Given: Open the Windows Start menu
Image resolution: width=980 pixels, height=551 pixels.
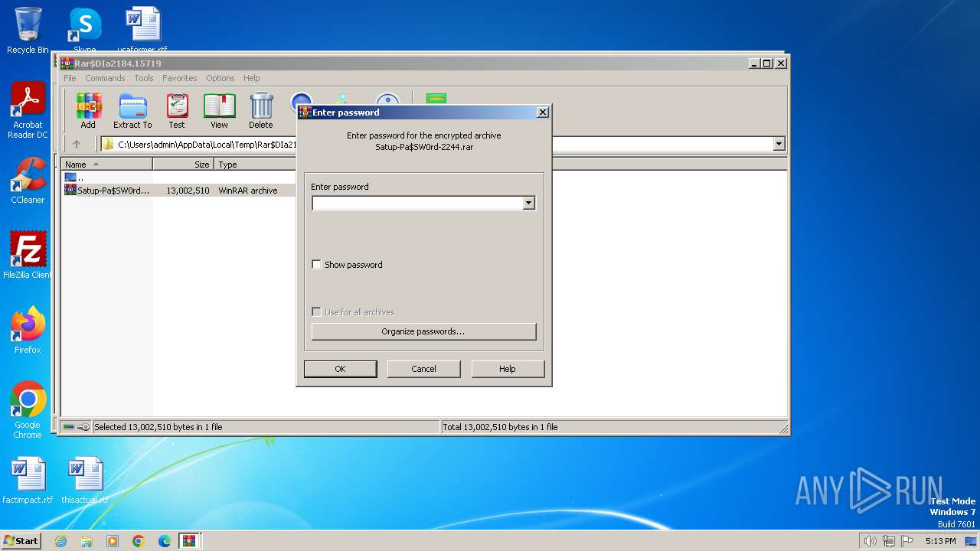Looking at the screenshot, I should 21,541.
